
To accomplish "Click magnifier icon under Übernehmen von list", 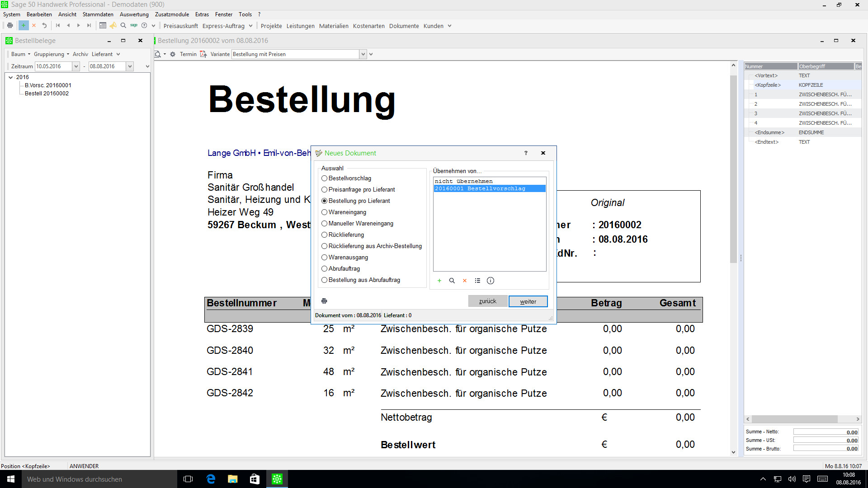I will coord(452,281).
